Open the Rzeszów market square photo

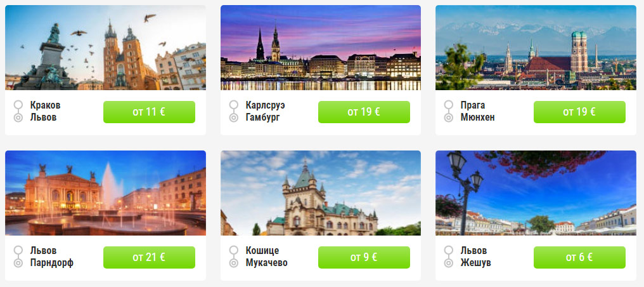[x=536, y=193]
